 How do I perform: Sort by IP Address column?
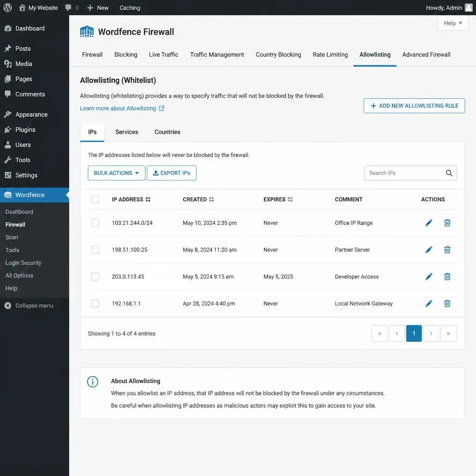[131, 199]
